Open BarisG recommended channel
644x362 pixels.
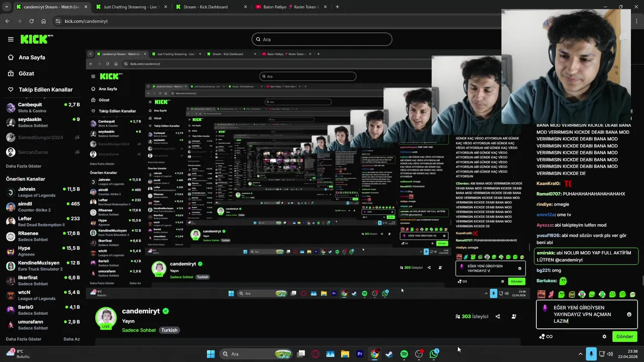[x=43, y=310]
